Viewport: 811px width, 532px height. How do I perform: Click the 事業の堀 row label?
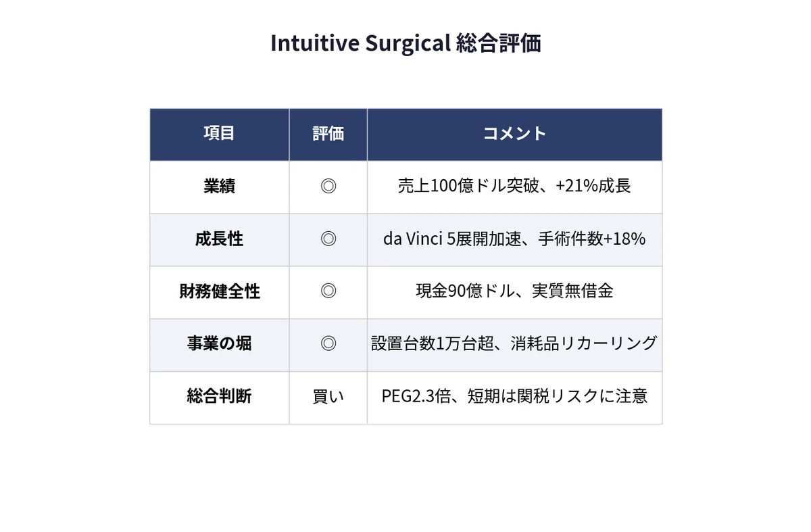(x=220, y=344)
